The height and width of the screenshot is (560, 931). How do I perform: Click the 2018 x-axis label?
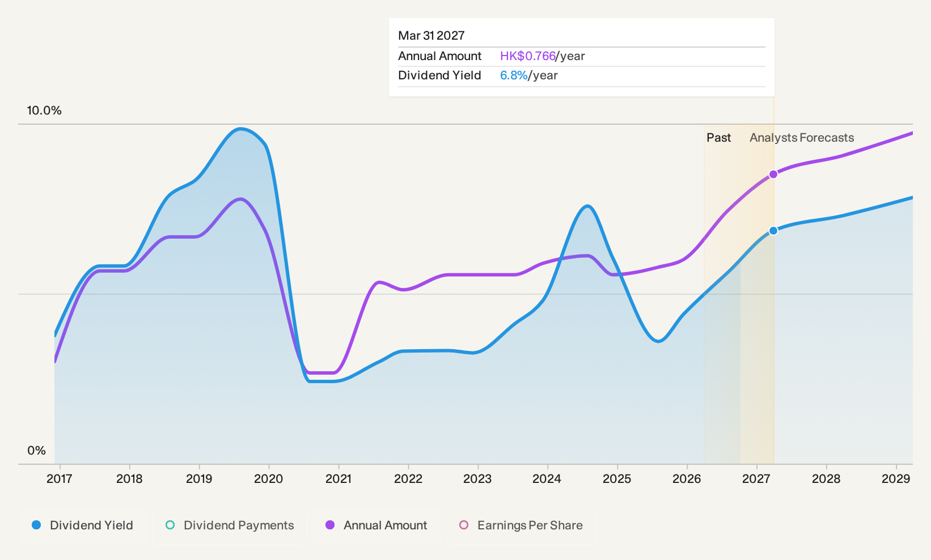pyautogui.click(x=129, y=479)
